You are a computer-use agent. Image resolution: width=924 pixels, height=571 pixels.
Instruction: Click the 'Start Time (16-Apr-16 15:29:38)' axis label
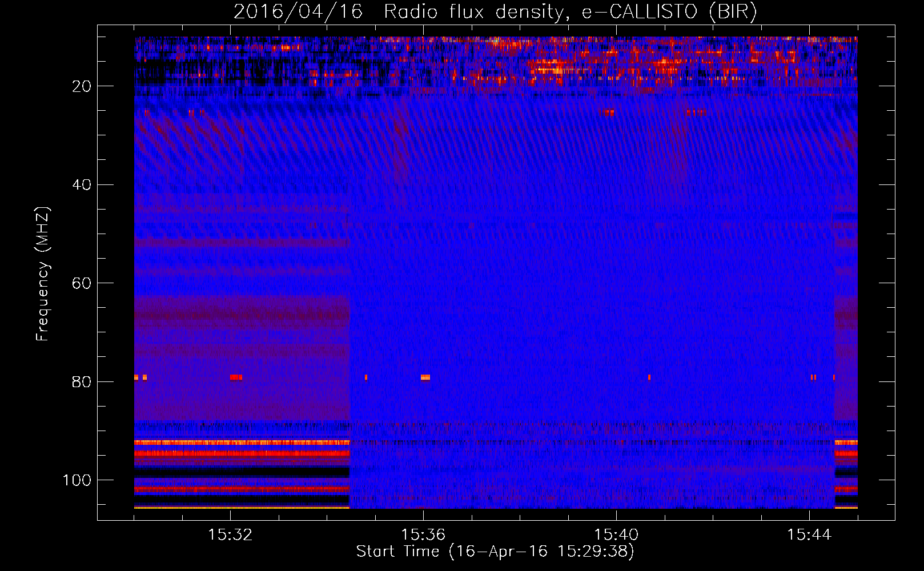495,552
